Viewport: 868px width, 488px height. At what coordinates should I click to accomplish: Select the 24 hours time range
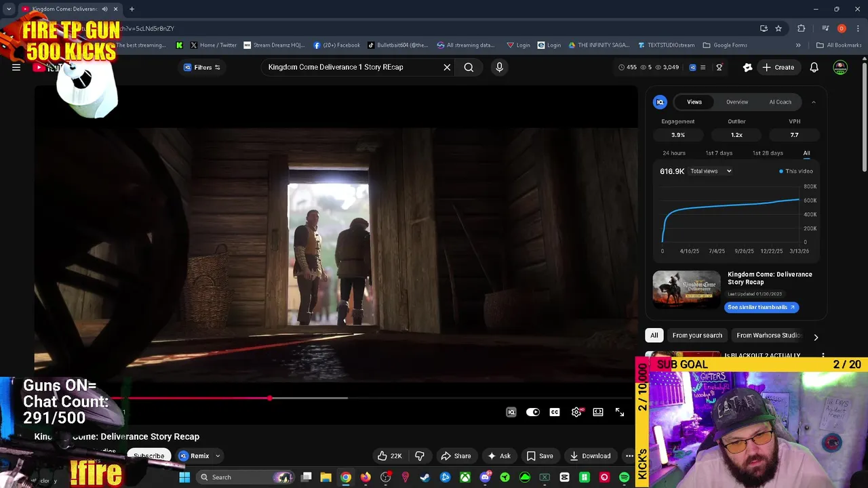674,153
